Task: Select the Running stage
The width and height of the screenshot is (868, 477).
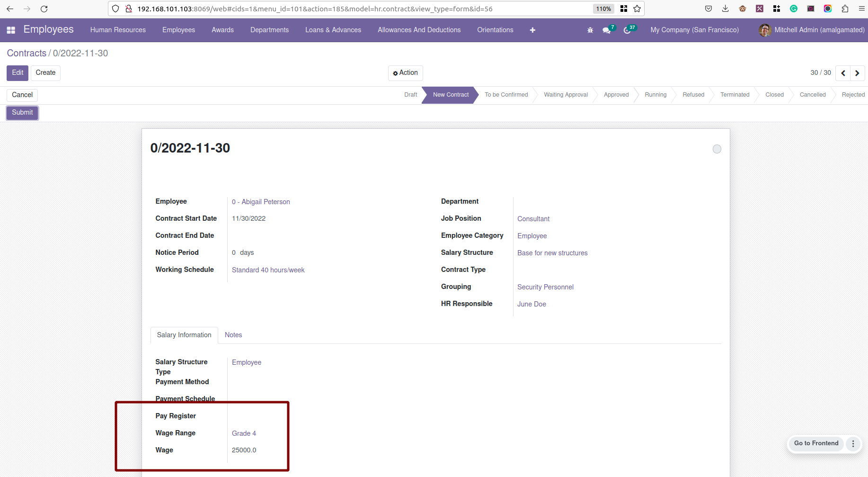Action: point(655,95)
